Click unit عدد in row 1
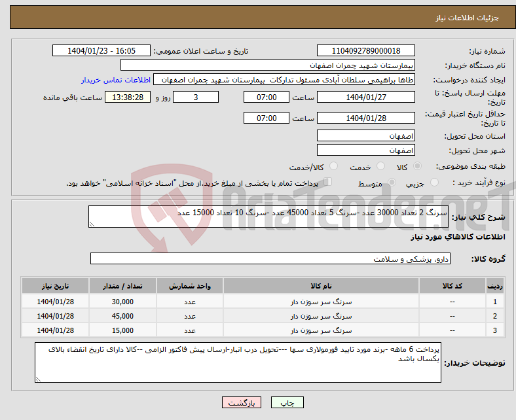This screenshot has width=516, height=420. point(190,302)
